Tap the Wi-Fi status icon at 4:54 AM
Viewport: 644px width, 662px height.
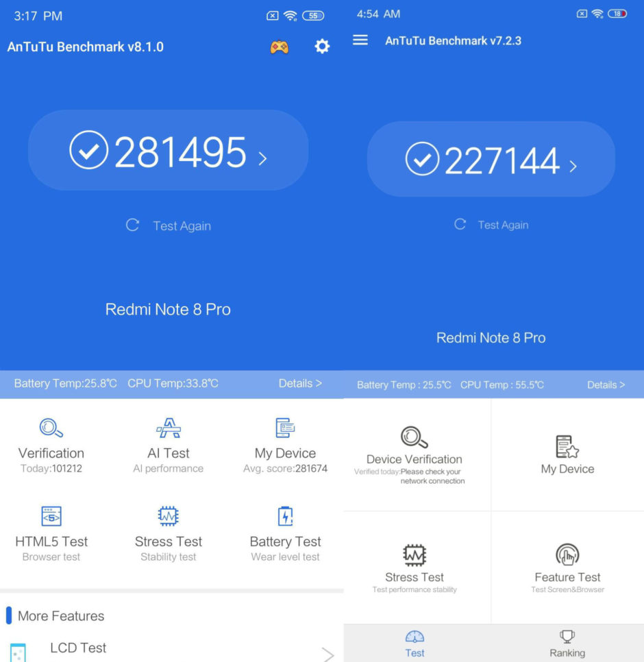click(597, 14)
